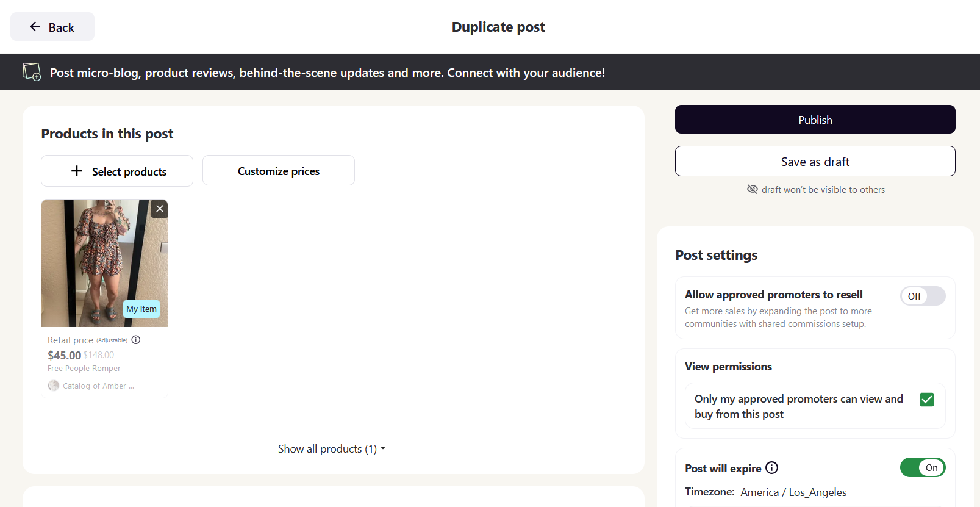Publish the post
Viewport: 980px width, 507px height.
[815, 120]
